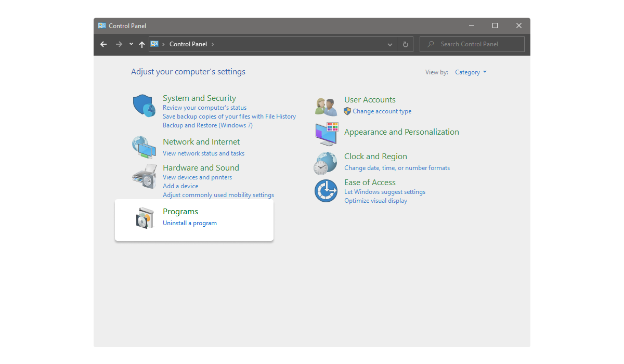Open System and Security heading
Screen dimensions: 624x364
click(x=199, y=98)
